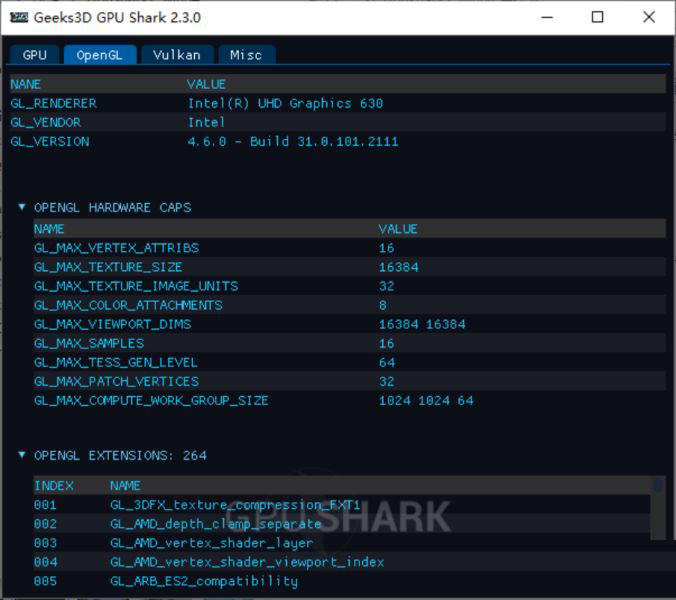Select GL_MAX_COMPUTE_WORK_GROUP_SIZE row

(x=350, y=400)
